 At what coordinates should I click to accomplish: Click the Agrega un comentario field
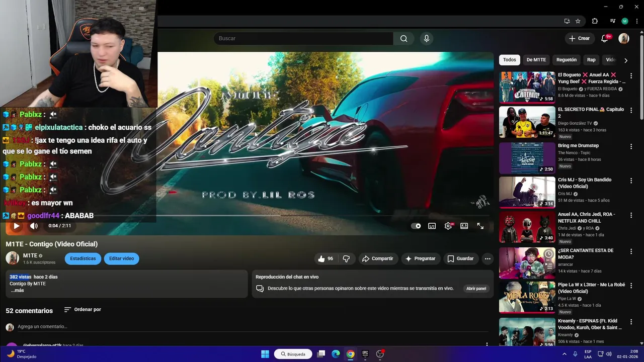pos(252,327)
